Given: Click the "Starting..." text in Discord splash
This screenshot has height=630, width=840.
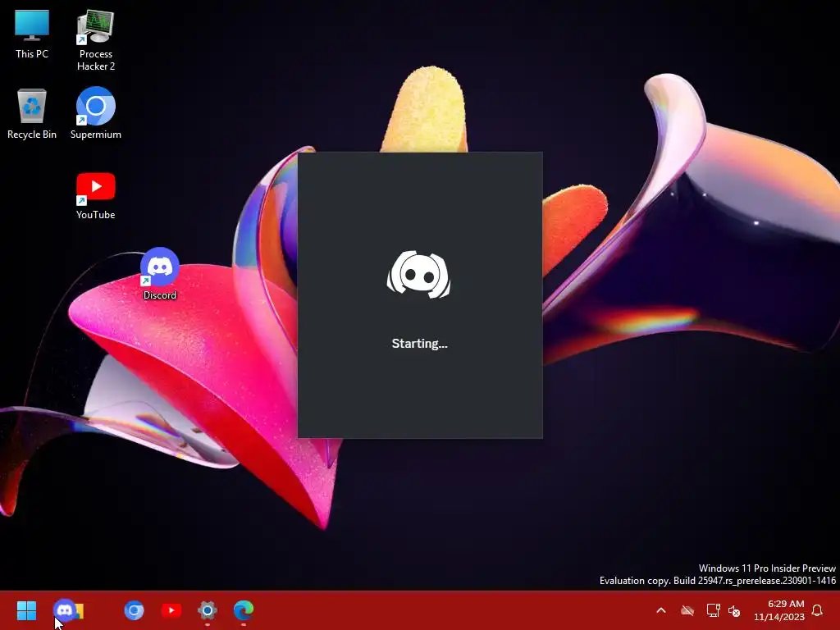Looking at the screenshot, I should click(419, 344).
